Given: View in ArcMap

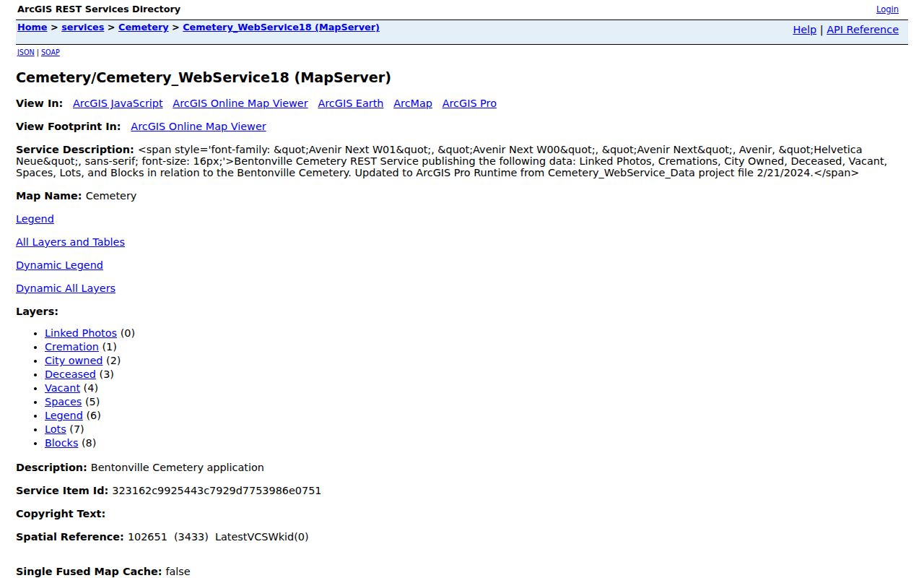Looking at the screenshot, I should pos(413,103).
